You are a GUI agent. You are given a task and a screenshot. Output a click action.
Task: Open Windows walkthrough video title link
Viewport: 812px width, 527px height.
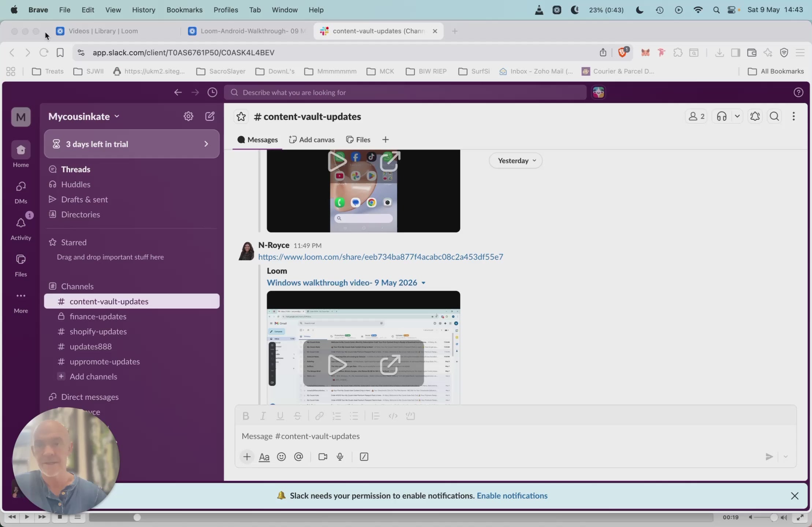click(342, 283)
